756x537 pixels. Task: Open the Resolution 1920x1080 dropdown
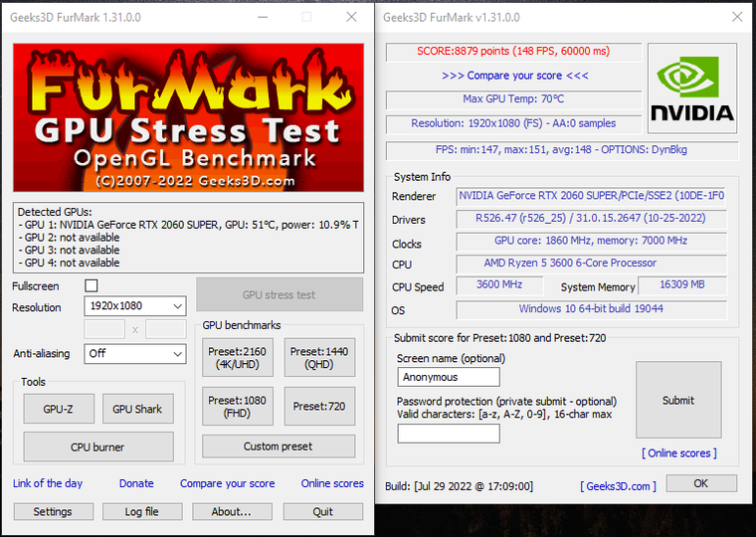[x=135, y=305]
